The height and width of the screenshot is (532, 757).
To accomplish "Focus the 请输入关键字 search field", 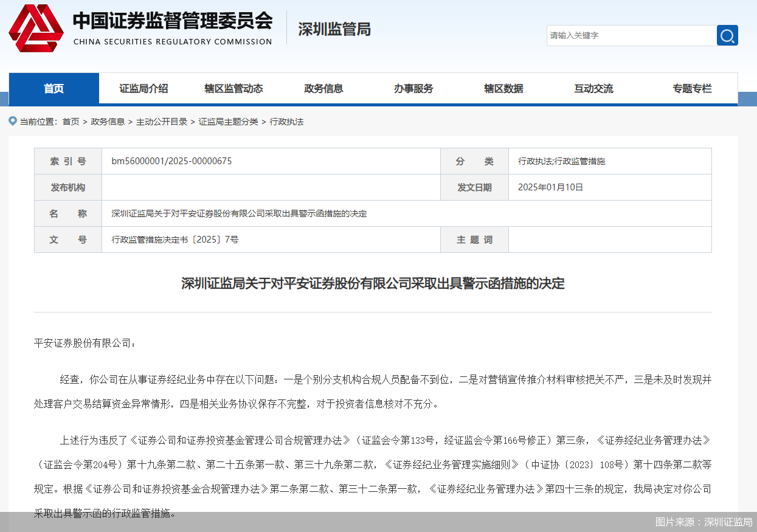I will pos(631,35).
